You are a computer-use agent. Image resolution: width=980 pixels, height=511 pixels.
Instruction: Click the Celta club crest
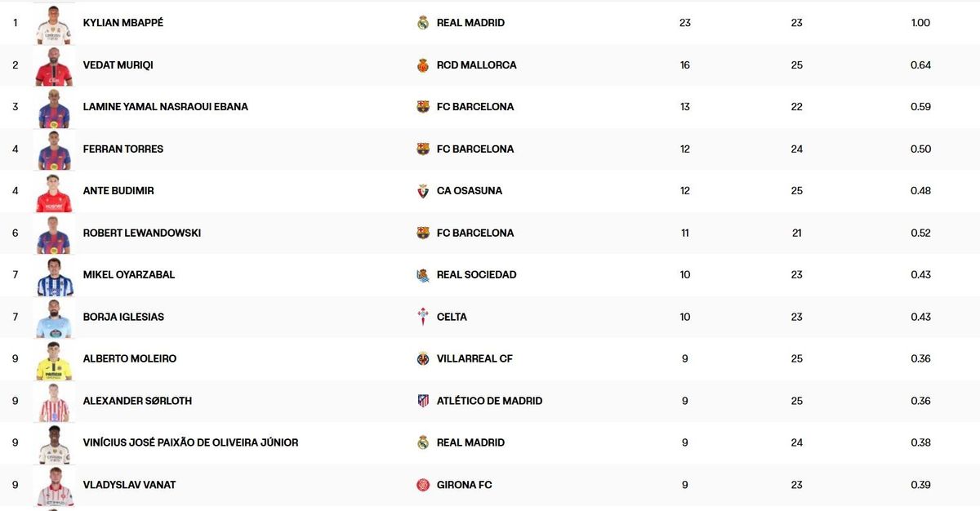[423, 317]
